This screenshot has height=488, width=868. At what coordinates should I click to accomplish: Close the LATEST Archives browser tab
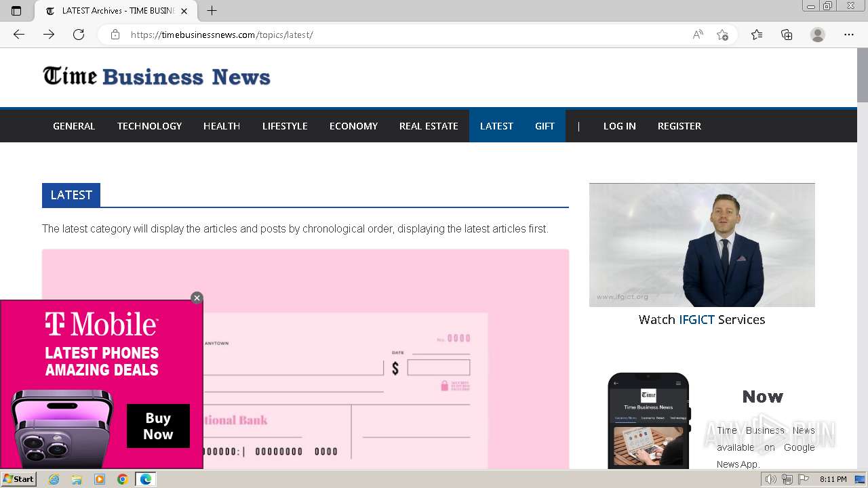[x=184, y=11]
